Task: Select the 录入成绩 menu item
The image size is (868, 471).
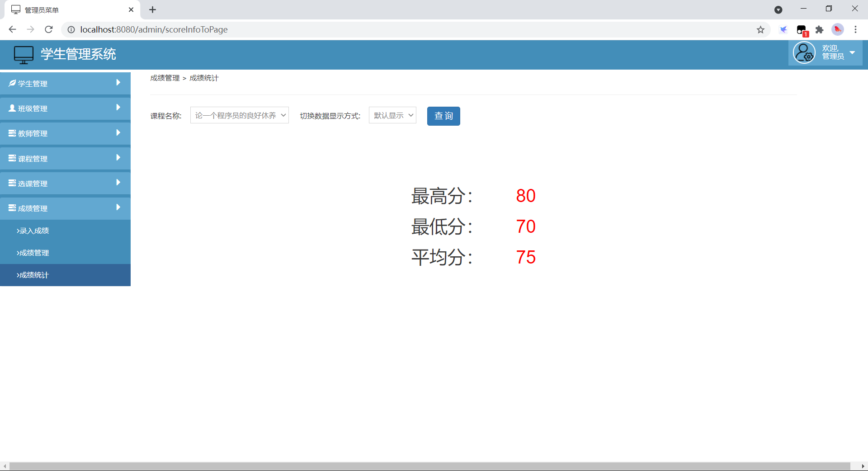Action: coord(33,230)
